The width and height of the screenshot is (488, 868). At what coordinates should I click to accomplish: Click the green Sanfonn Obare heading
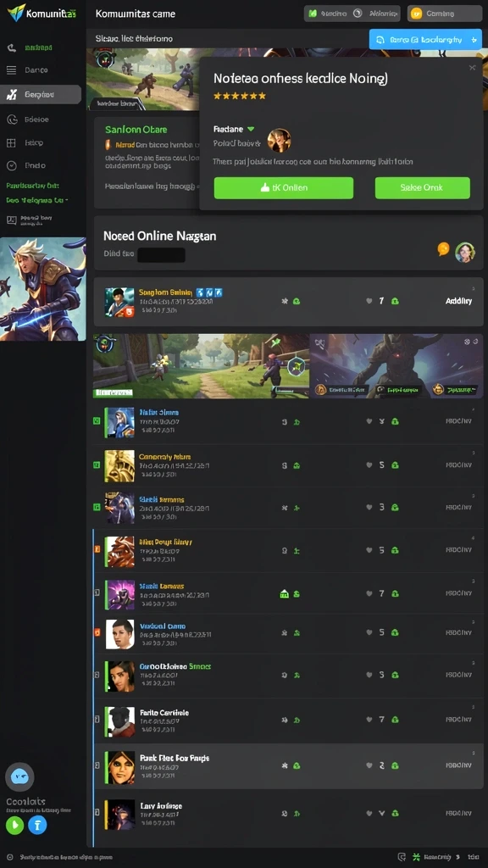[136, 130]
